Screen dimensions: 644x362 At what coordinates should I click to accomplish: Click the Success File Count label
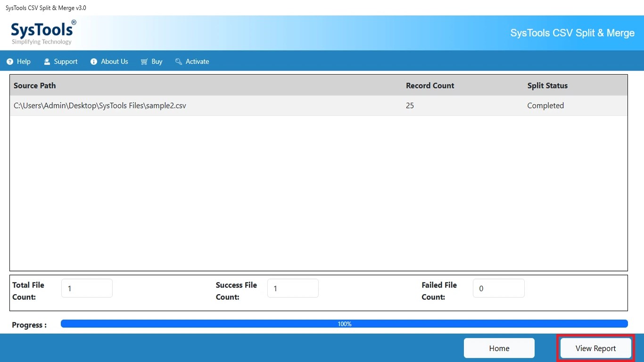click(x=236, y=291)
